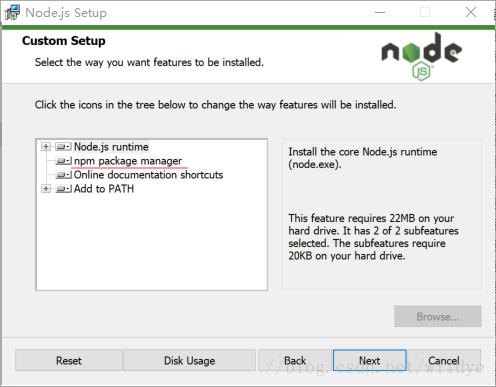This screenshot has height=387, width=496.
Task: Click the drive icon beside Add to PATH
Action: tap(63, 189)
